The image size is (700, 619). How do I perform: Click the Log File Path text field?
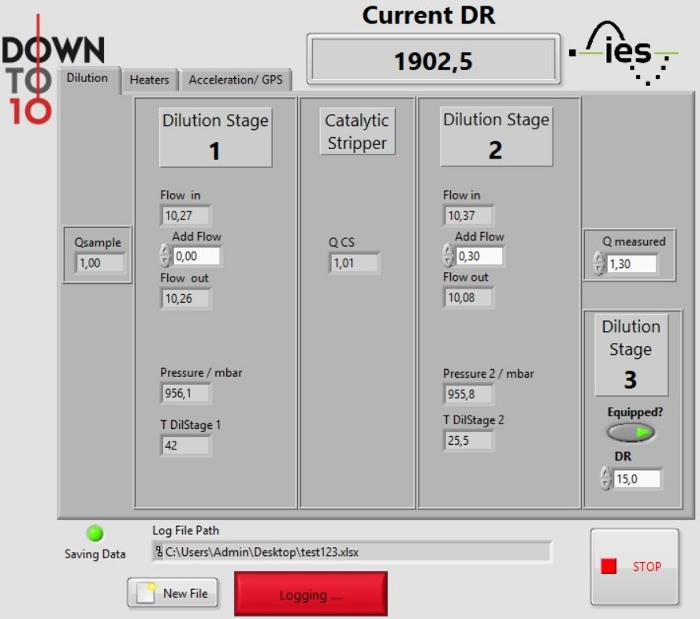(x=352, y=552)
